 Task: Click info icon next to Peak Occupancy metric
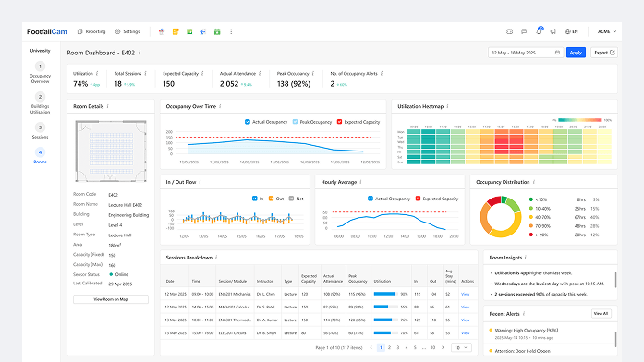tap(313, 74)
